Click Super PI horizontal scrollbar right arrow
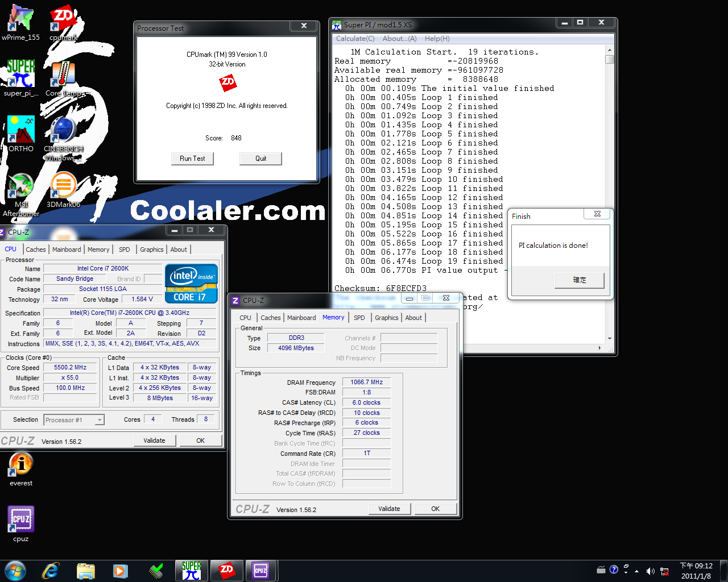Screen dimensions: 728x582 tap(600, 348)
